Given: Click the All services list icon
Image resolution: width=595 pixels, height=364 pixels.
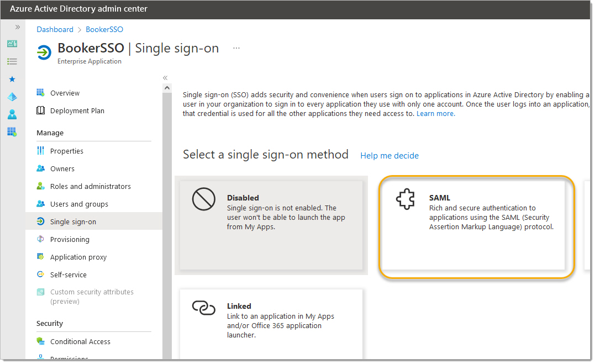Looking at the screenshot, I should [x=12, y=61].
